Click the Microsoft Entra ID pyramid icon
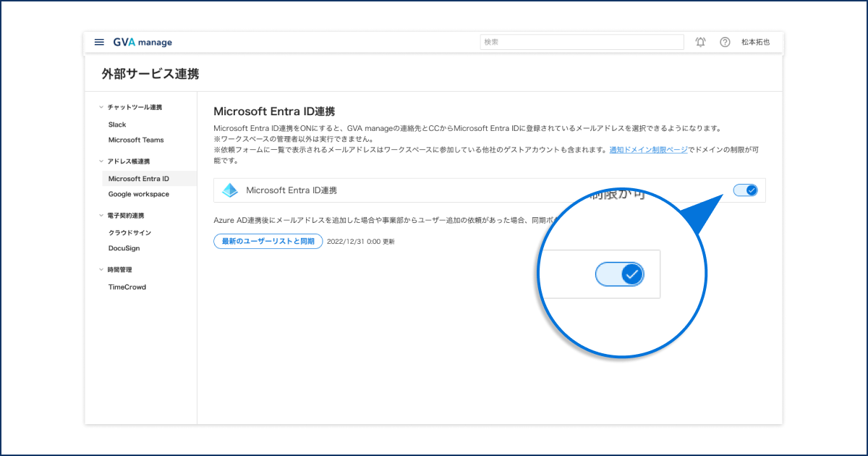The image size is (868, 456). (x=230, y=190)
